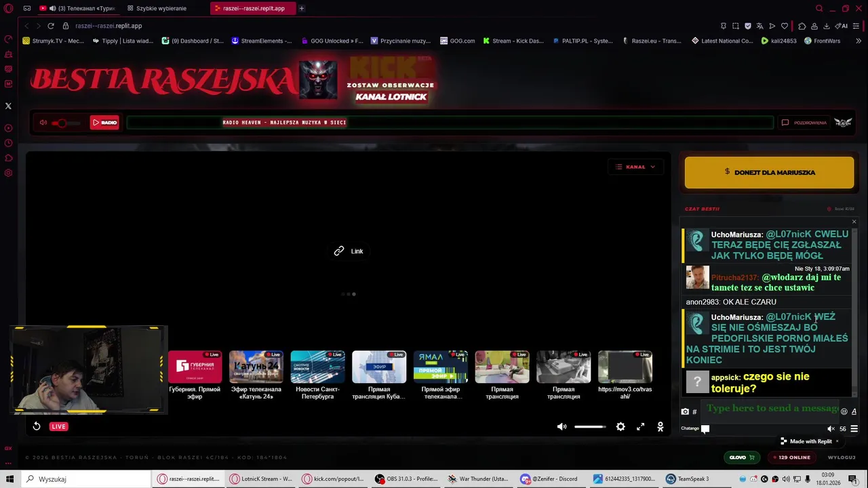This screenshot has height=488, width=868.
Task: Mute the video player speaker
Action: (x=561, y=426)
